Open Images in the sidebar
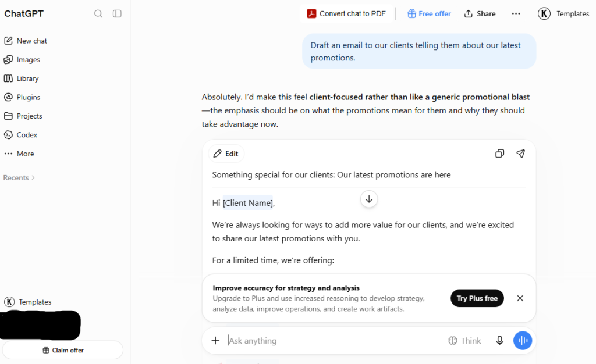596x364 pixels. [22, 59]
